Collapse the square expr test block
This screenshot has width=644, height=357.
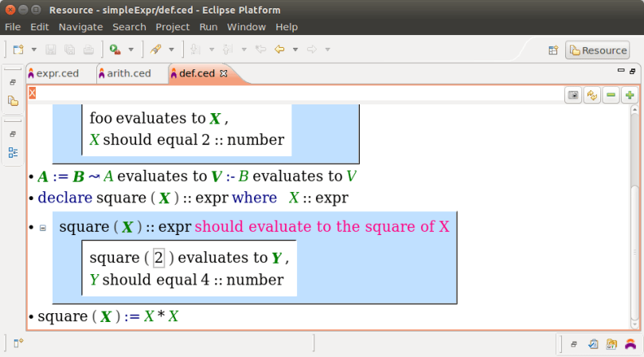point(43,228)
